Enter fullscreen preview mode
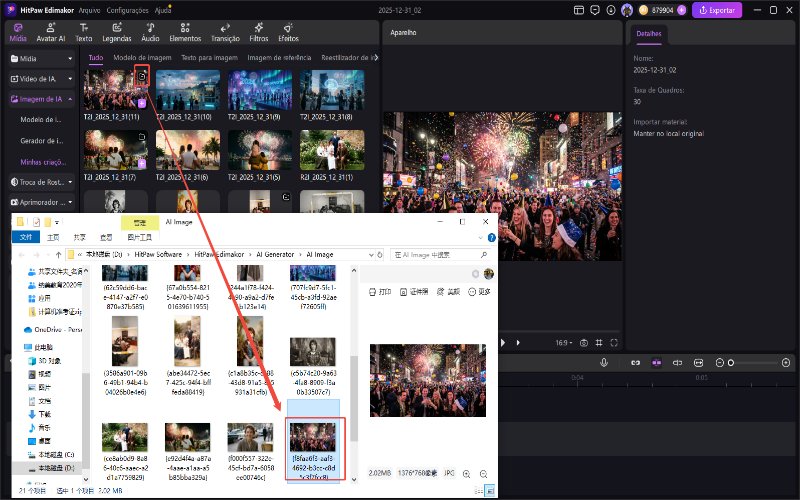 [x=614, y=343]
